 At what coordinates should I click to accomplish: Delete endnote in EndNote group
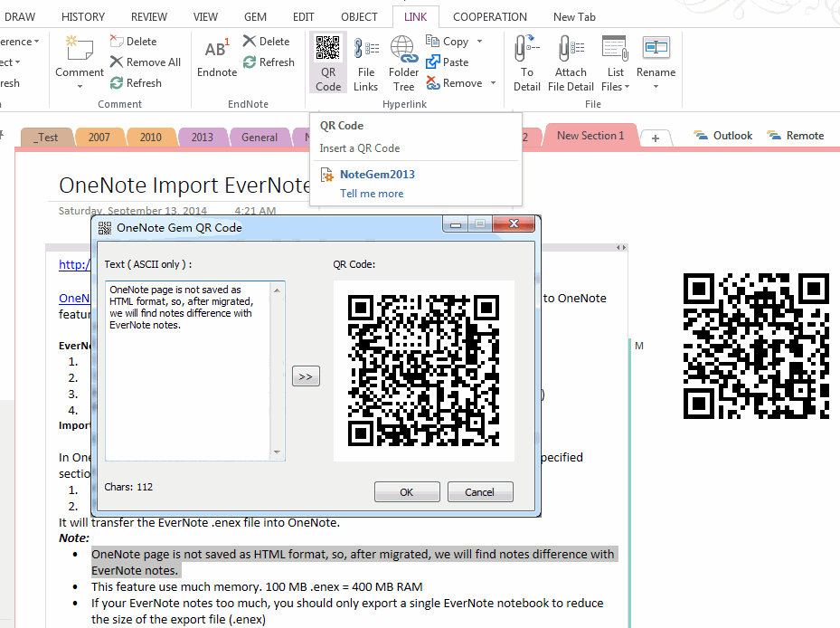coord(266,42)
